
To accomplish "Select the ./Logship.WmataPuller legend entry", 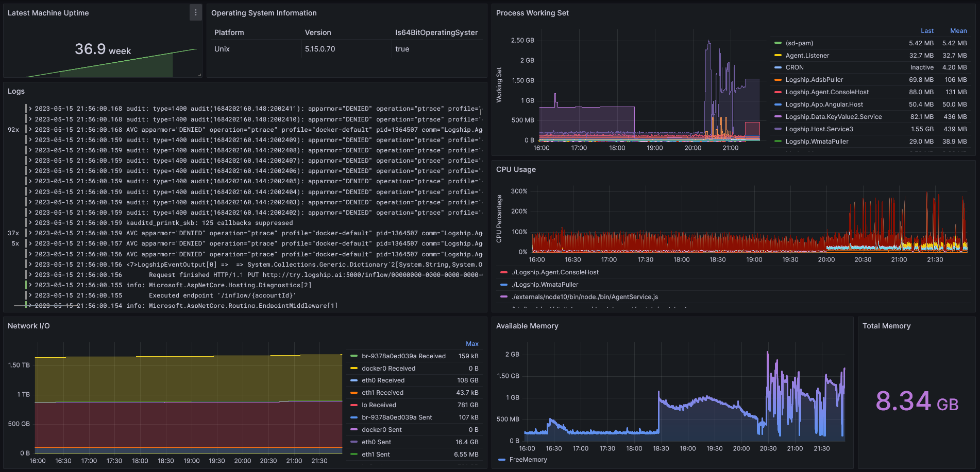I will 544,284.
